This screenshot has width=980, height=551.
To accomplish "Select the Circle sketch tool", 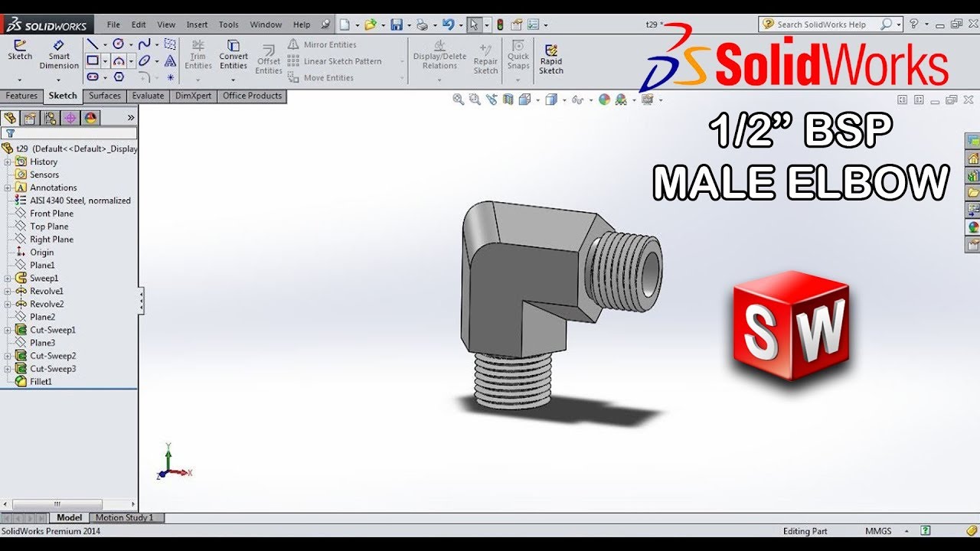I will 119,44.
